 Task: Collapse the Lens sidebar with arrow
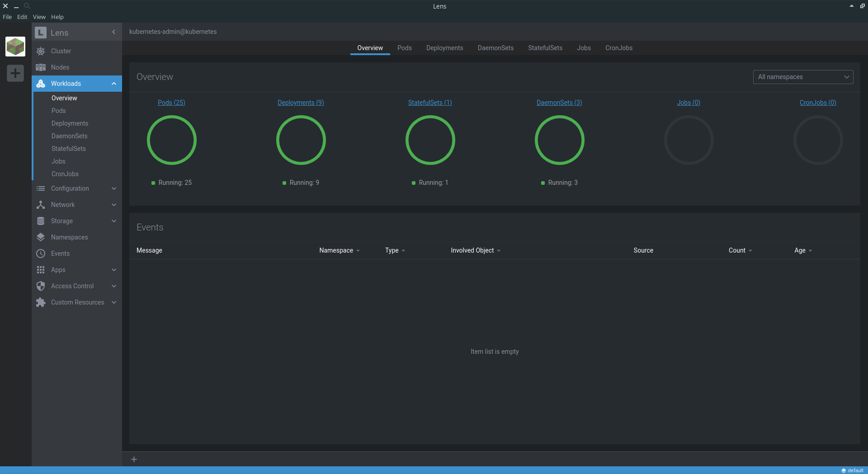pos(113,32)
